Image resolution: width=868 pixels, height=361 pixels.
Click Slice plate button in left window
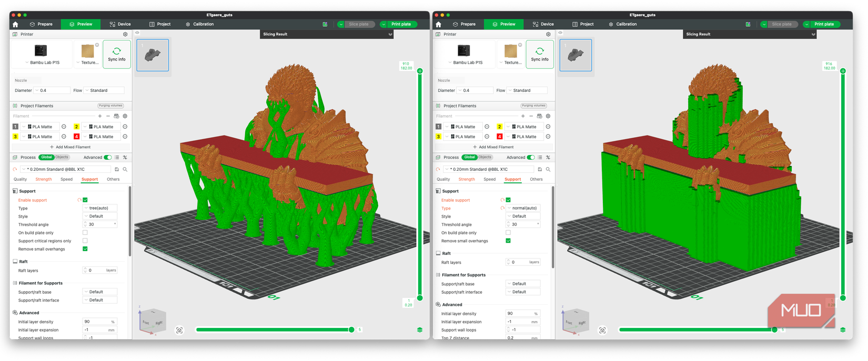tap(359, 24)
